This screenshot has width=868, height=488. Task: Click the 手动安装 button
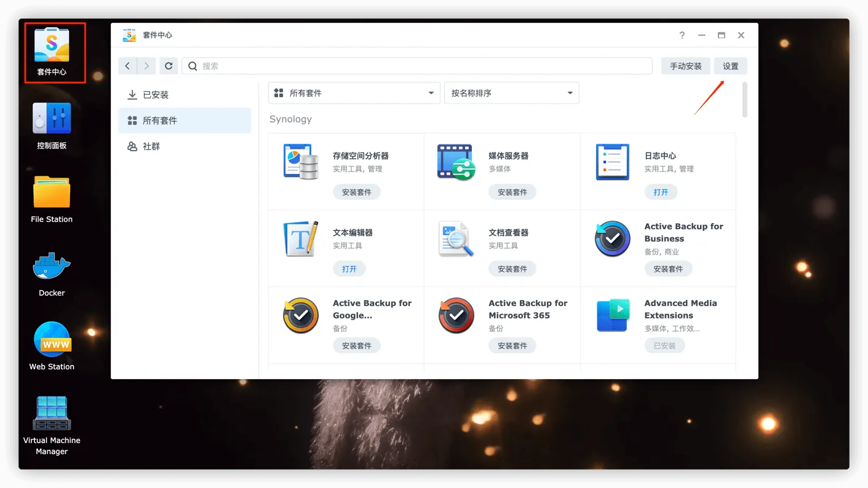[x=686, y=66]
